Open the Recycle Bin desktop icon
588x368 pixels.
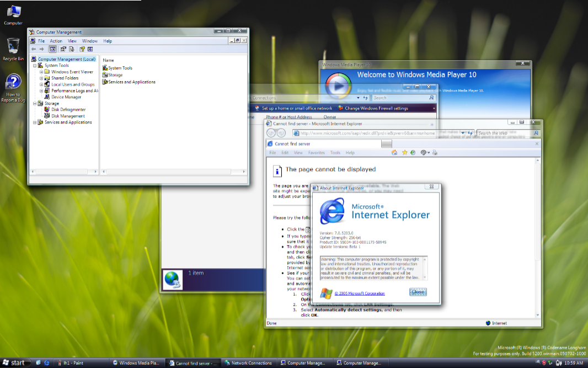[x=13, y=47]
